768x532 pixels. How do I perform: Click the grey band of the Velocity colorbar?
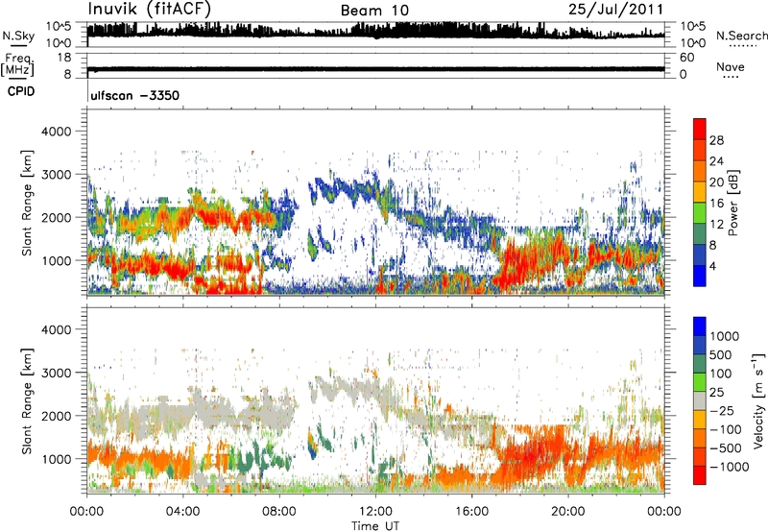[700, 400]
